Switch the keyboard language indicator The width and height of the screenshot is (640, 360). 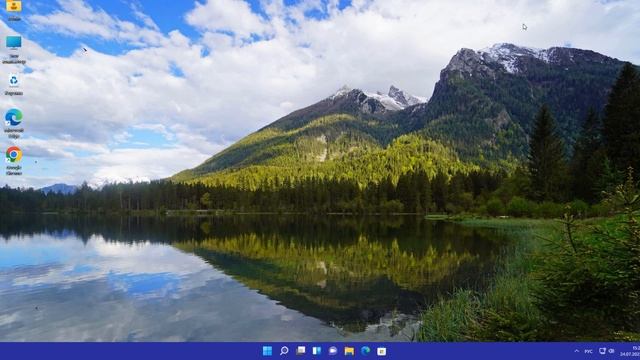click(588, 351)
